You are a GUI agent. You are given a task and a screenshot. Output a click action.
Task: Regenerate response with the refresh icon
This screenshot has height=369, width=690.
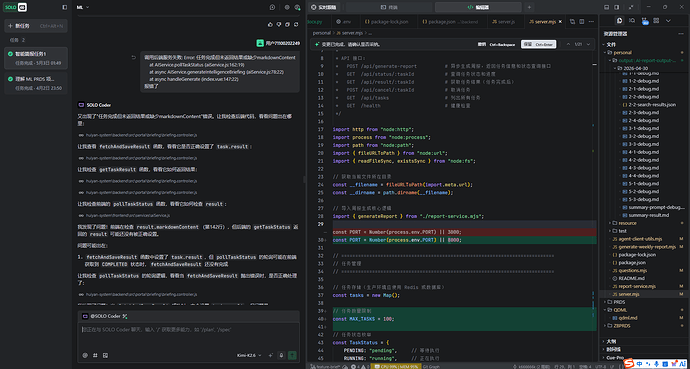point(295,24)
